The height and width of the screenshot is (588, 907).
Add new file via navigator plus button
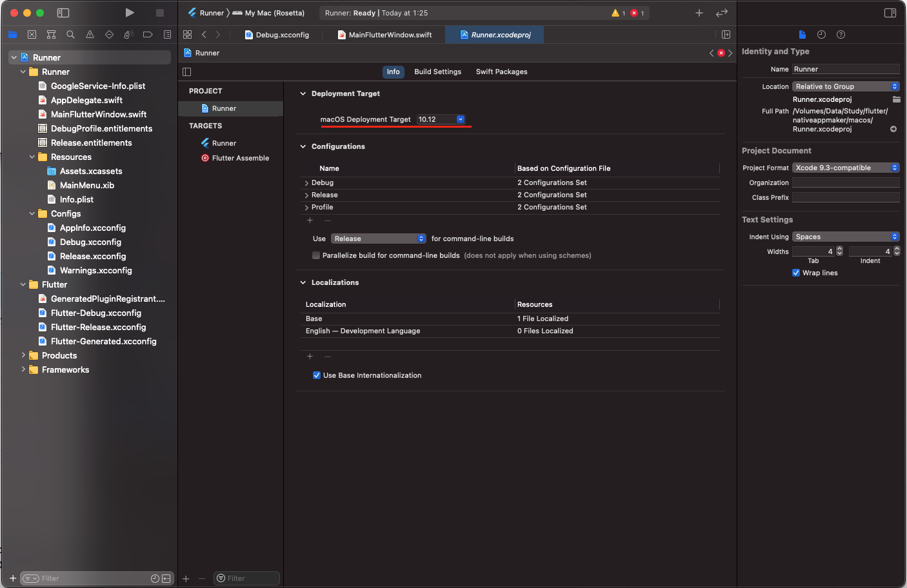[13, 578]
